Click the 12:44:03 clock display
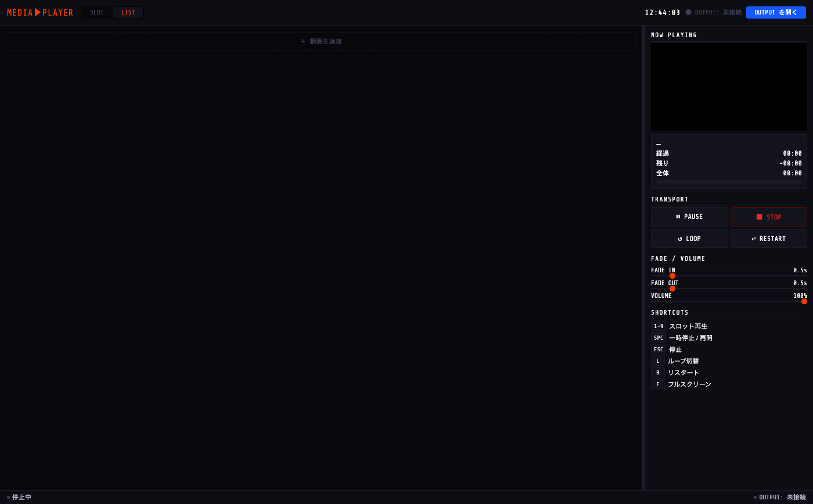 tap(663, 13)
